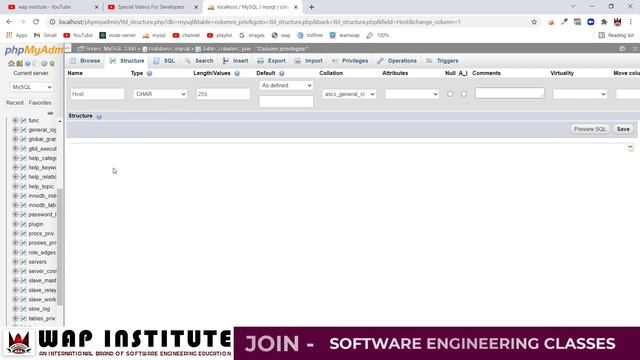The width and height of the screenshot is (640, 360).
Task: Go back in browser history
Action: point(9,22)
